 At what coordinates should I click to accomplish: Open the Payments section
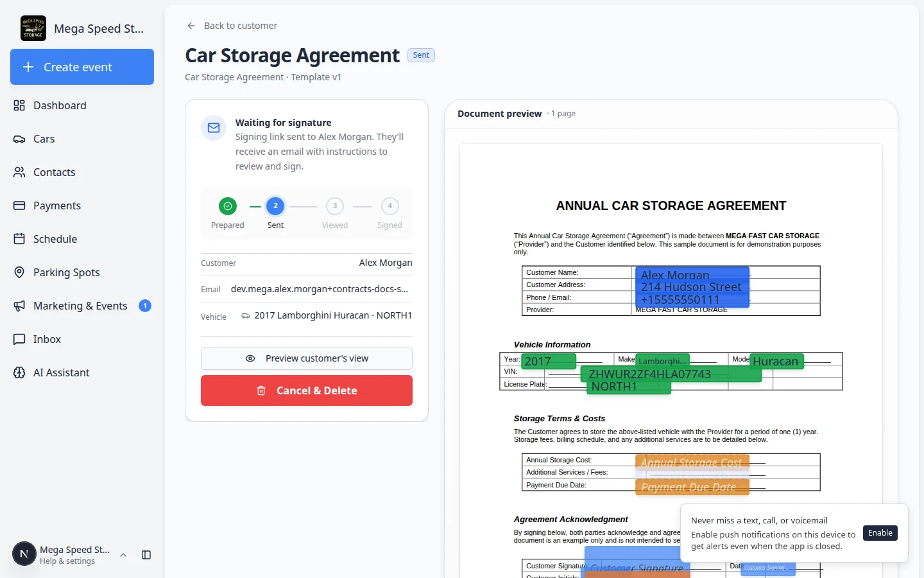point(82,206)
